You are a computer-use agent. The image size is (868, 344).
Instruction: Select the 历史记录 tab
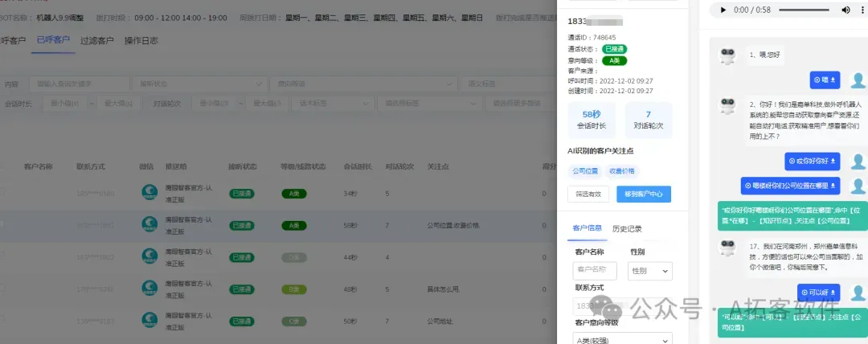pos(627,228)
